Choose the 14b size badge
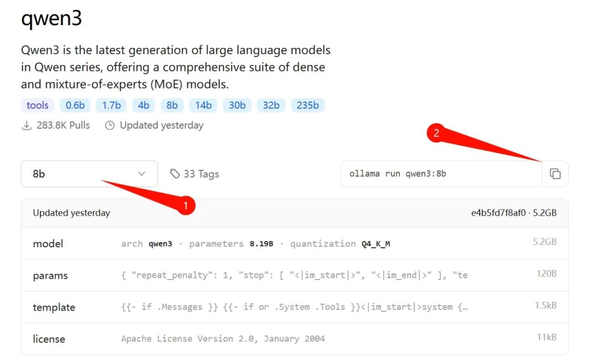The height and width of the screenshot is (364, 590). 203,105
